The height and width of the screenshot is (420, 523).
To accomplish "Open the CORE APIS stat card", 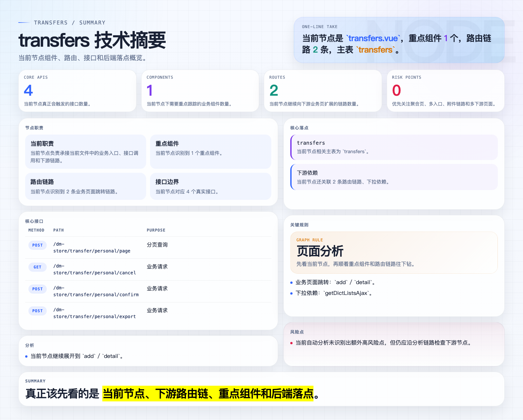I will coord(77,91).
